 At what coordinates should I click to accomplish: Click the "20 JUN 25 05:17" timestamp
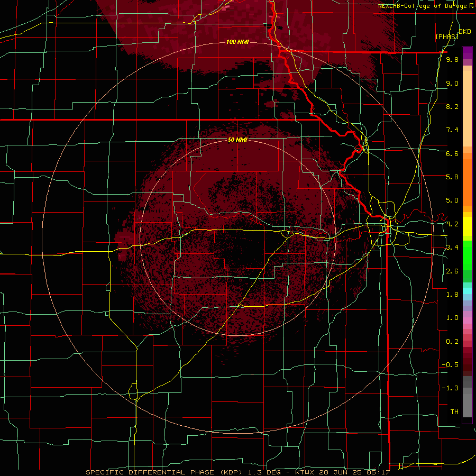coord(354,472)
